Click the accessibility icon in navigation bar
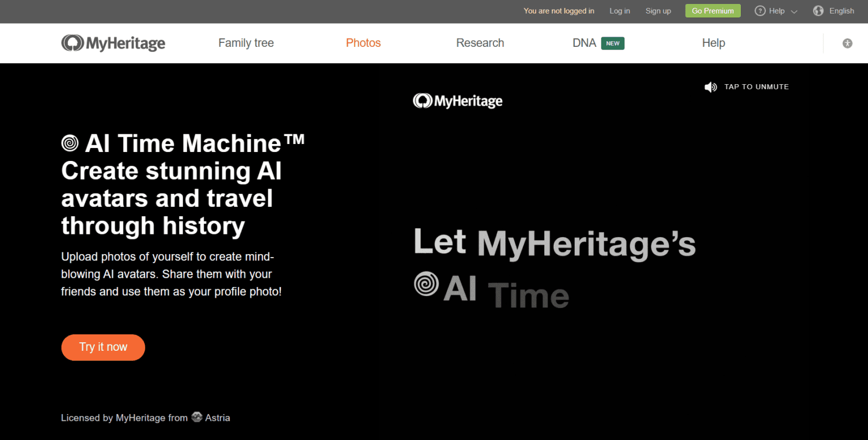868x440 pixels. (x=847, y=43)
